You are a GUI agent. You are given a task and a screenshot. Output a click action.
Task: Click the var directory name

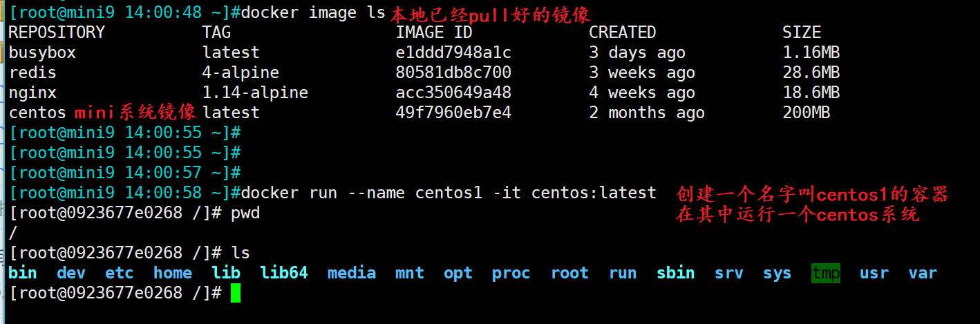pyautogui.click(x=923, y=273)
